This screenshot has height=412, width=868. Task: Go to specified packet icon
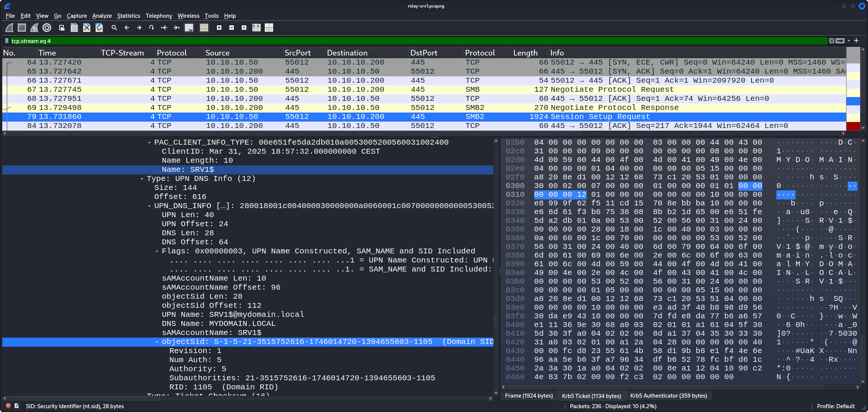point(152,28)
